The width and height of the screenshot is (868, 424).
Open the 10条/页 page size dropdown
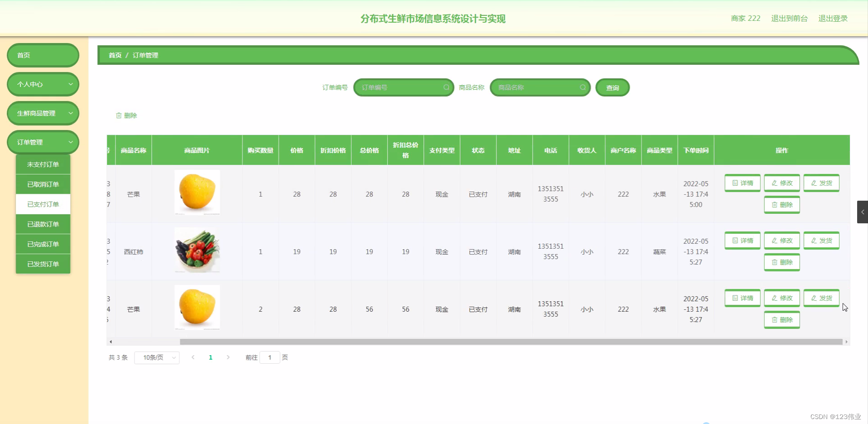coord(157,357)
